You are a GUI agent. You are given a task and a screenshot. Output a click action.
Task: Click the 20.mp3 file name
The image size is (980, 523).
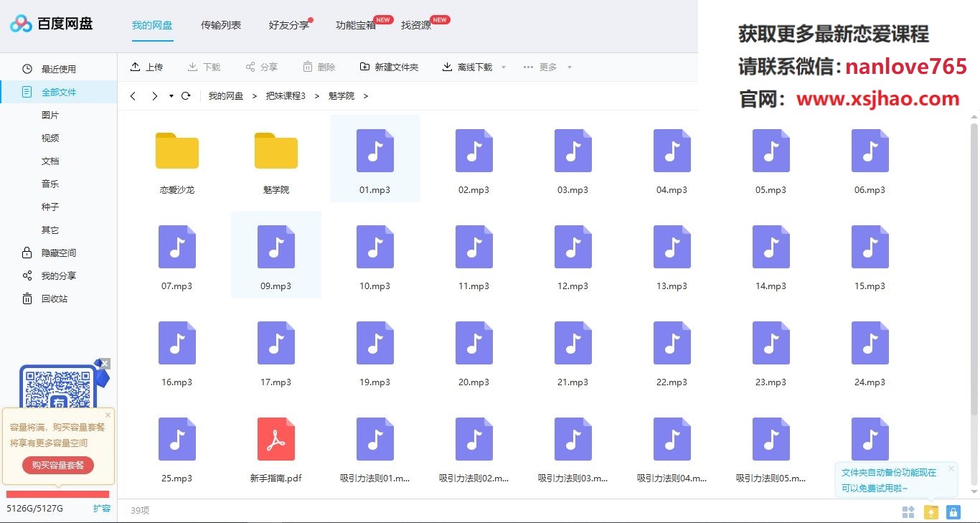(x=474, y=382)
